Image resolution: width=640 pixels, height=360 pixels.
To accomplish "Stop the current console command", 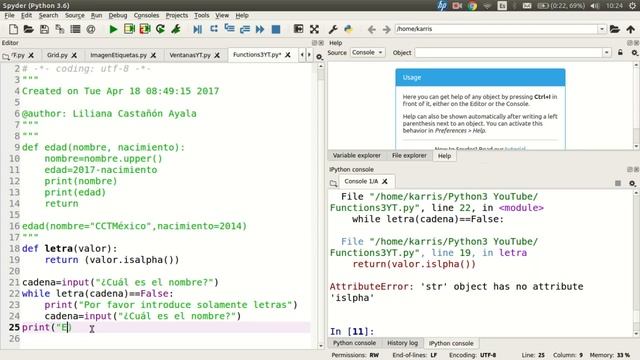I will point(618,183).
